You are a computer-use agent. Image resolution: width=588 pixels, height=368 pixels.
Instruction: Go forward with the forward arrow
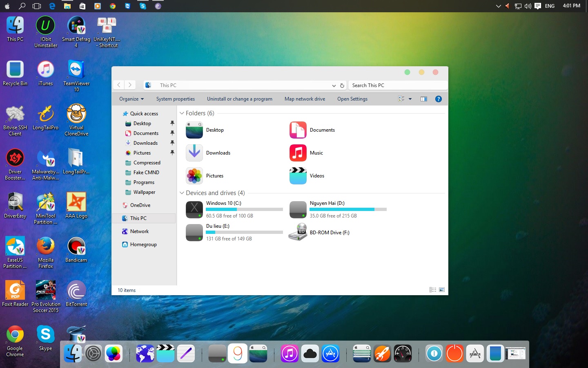click(130, 85)
